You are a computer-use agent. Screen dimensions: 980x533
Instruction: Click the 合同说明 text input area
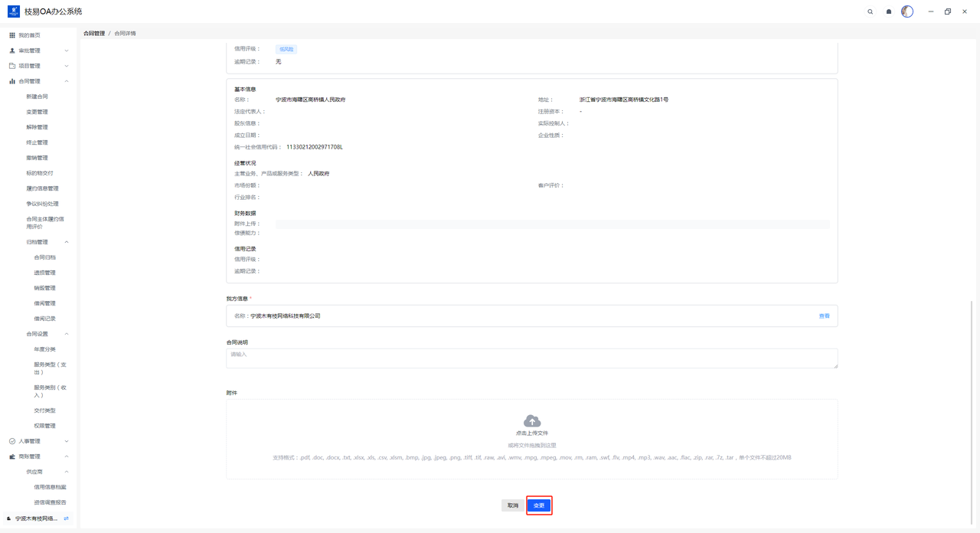coord(531,358)
